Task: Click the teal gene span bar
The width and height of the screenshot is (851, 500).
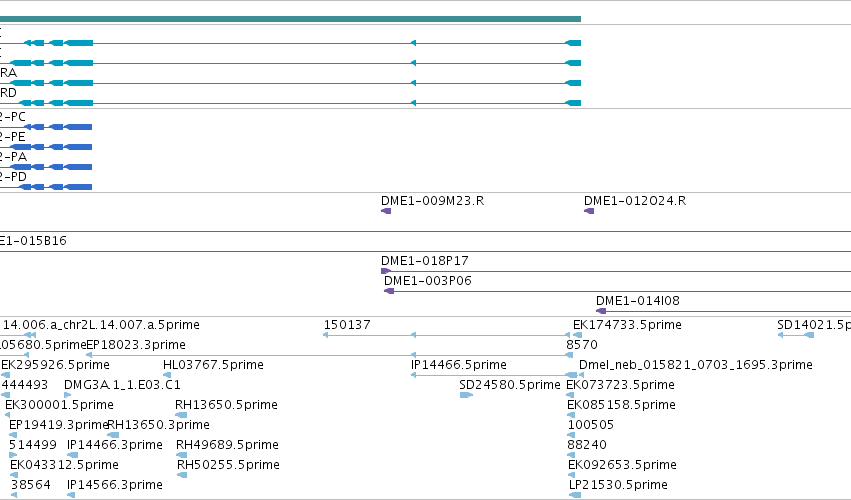Action: [x=290, y=19]
